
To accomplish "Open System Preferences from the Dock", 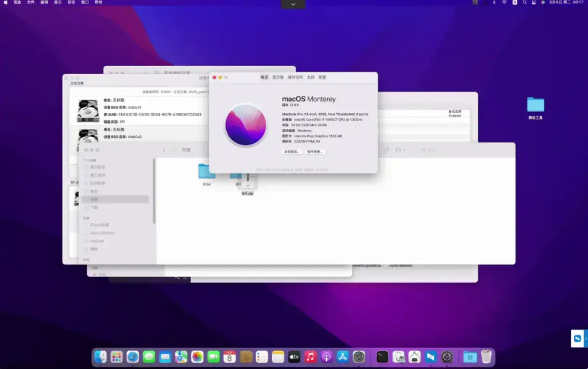I will pos(359,356).
